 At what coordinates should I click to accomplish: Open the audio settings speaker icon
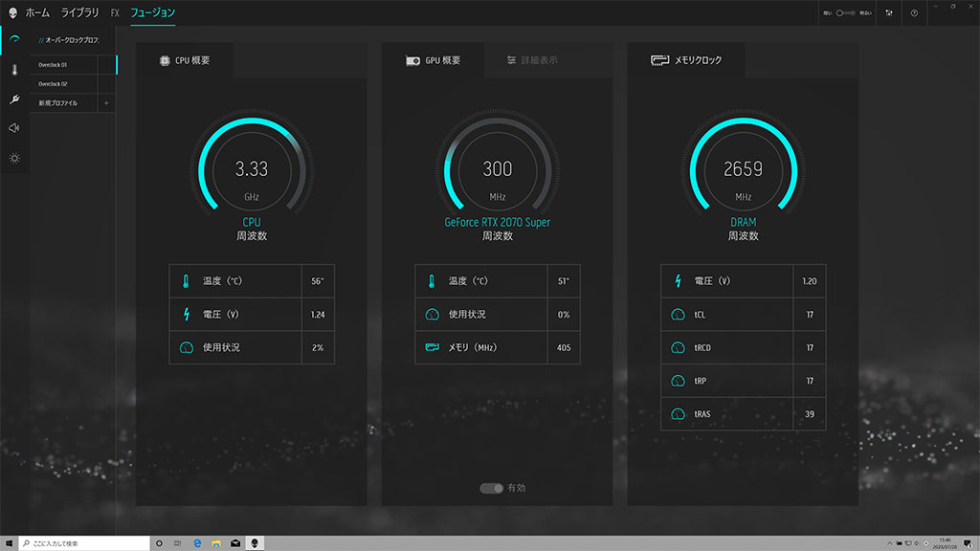14,128
